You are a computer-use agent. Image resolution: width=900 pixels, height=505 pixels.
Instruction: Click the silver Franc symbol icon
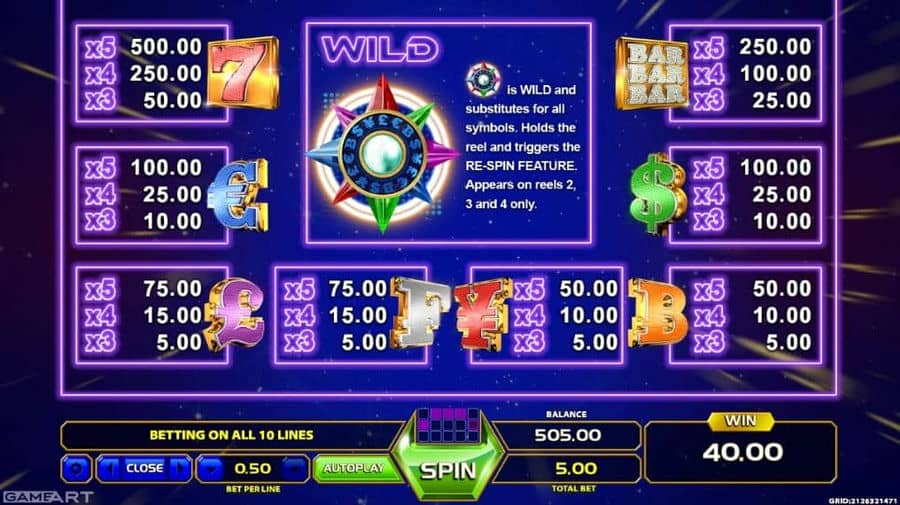tap(420, 313)
